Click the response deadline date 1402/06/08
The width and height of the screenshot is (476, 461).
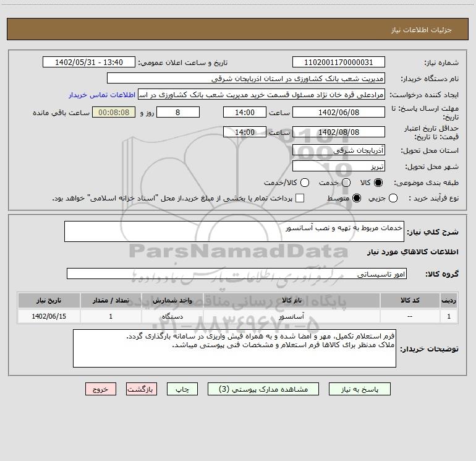[x=339, y=112]
